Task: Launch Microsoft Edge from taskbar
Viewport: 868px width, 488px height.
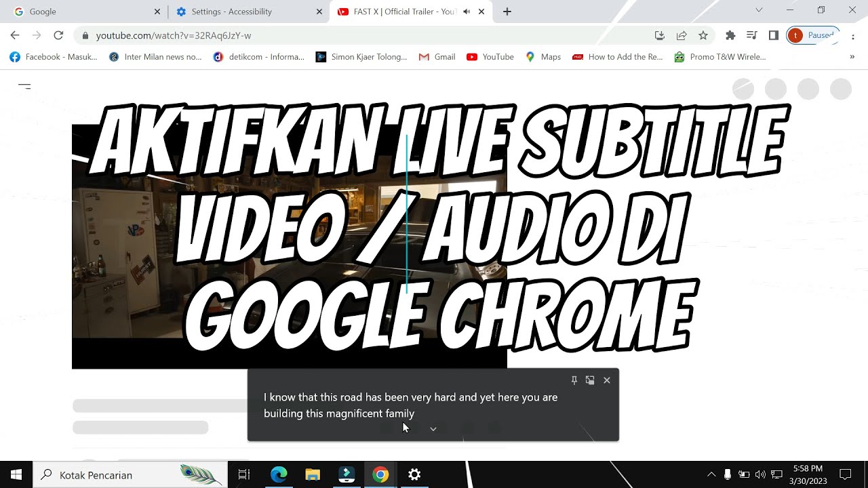Action: (x=279, y=474)
